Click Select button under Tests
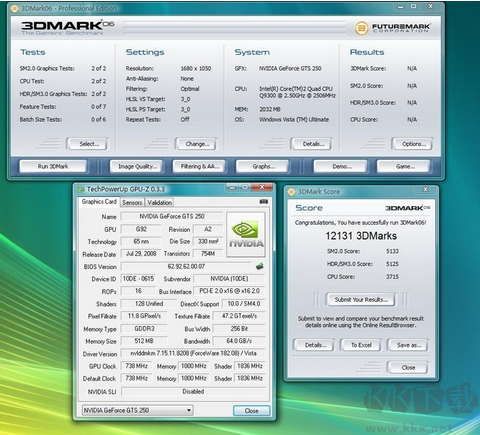 [x=88, y=144]
